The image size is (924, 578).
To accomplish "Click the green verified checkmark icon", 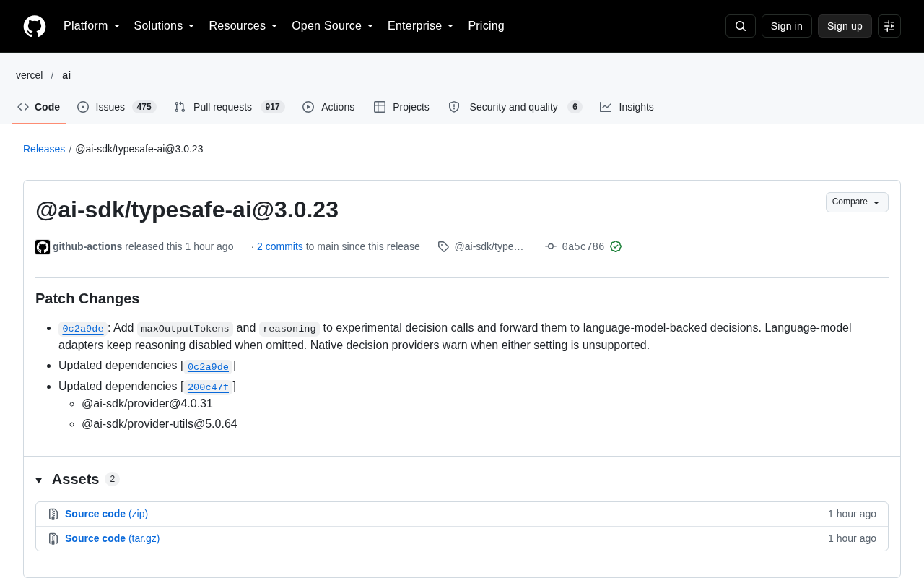I will [616, 246].
